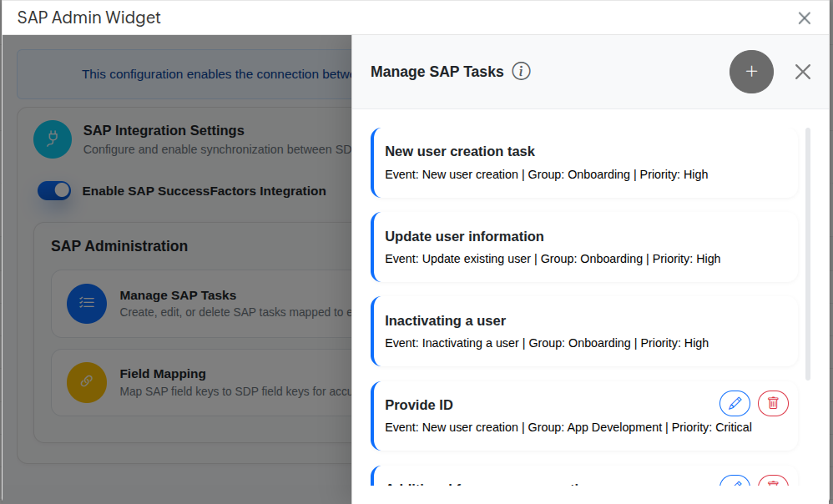
Task: Click the trash icon to delete Provide ID
Action: (773, 403)
